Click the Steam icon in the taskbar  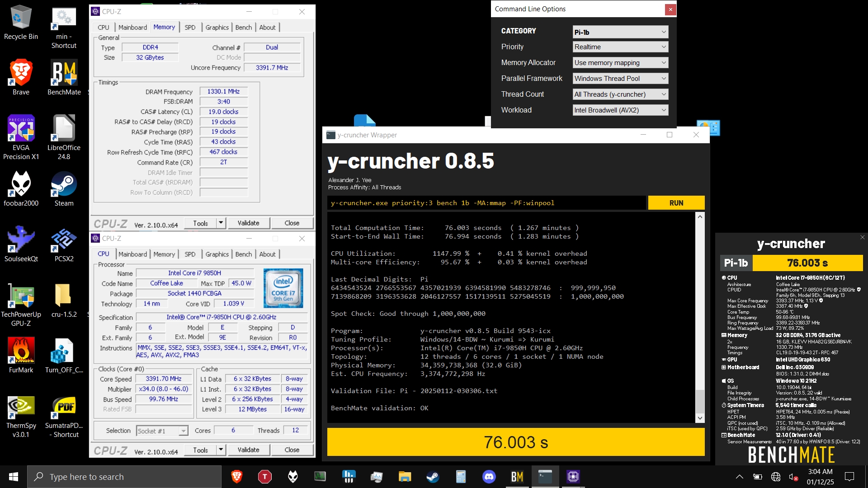click(433, 476)
